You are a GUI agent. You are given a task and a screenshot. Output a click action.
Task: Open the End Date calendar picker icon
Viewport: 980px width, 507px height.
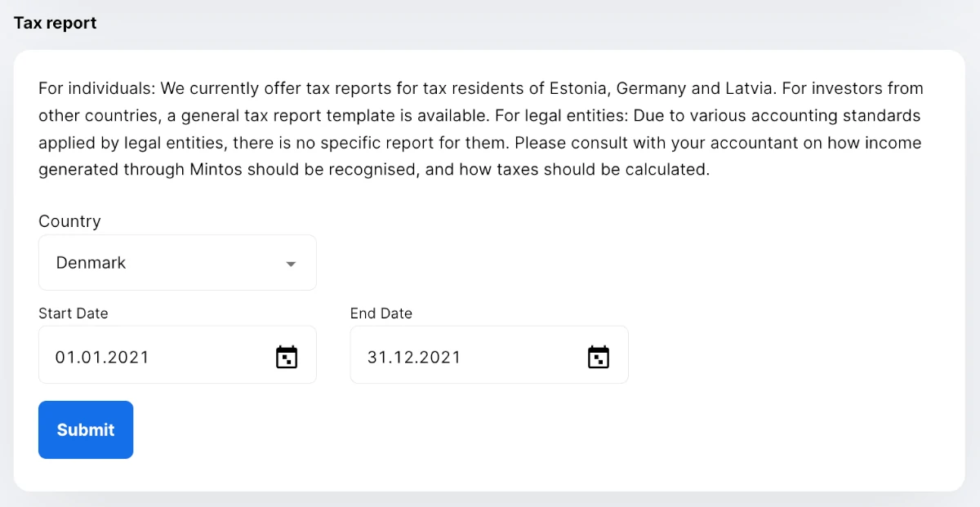599,357
